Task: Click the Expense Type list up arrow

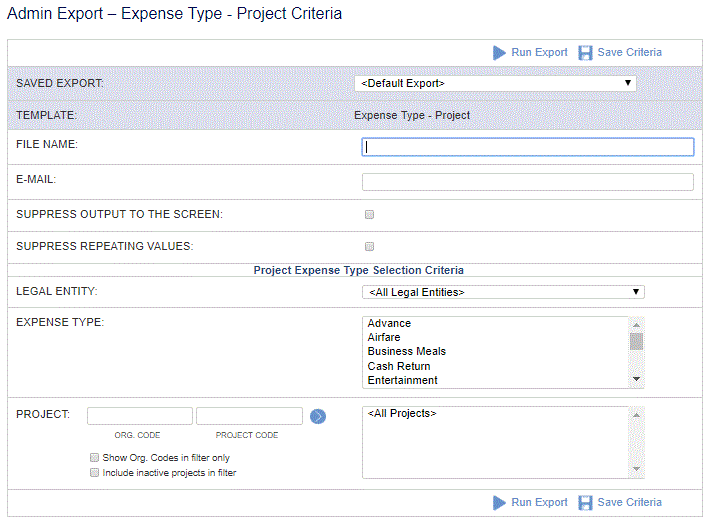Action: (x=636, y=325)
